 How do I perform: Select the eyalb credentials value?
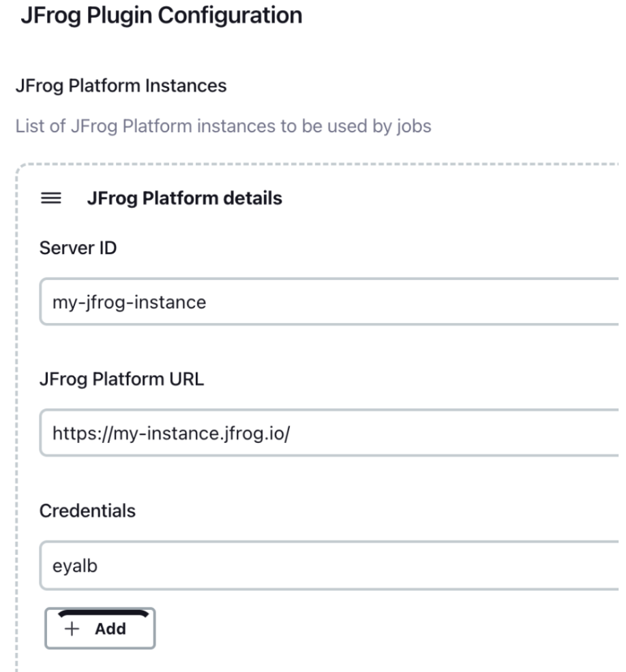pos(75,566)
